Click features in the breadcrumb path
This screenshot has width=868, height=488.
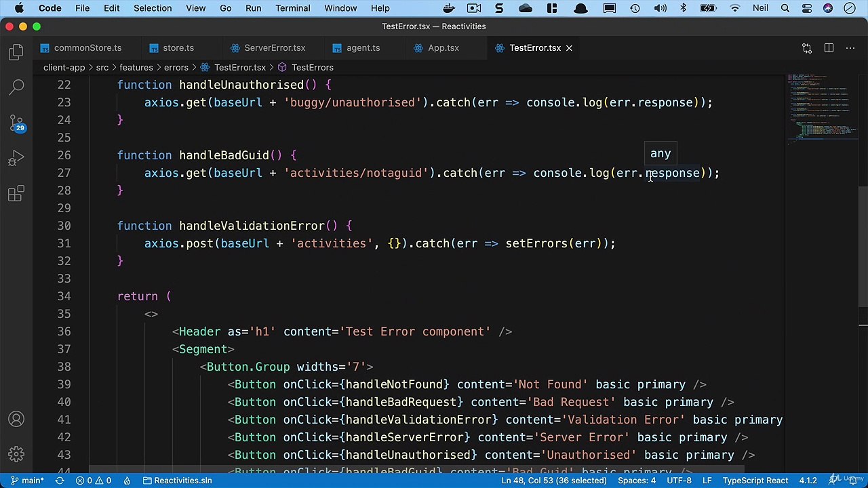click(136, 67)
